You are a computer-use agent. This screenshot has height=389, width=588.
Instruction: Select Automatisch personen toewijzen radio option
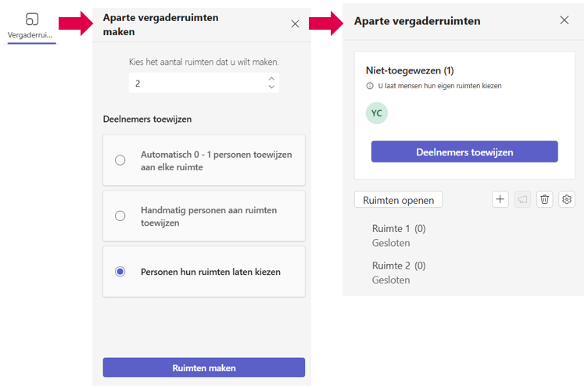pyautogui.click(x=120, y=160)
